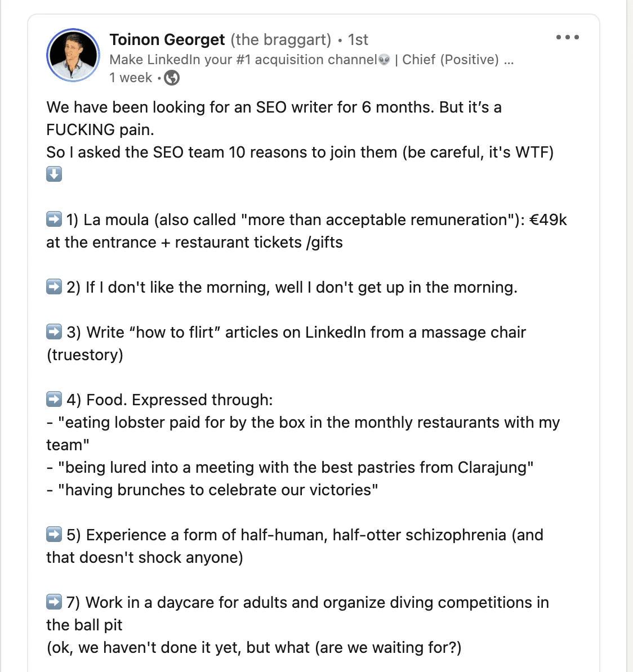
Task: Expand the truncated headline ellipsis
Action: (x=509, y=60)
